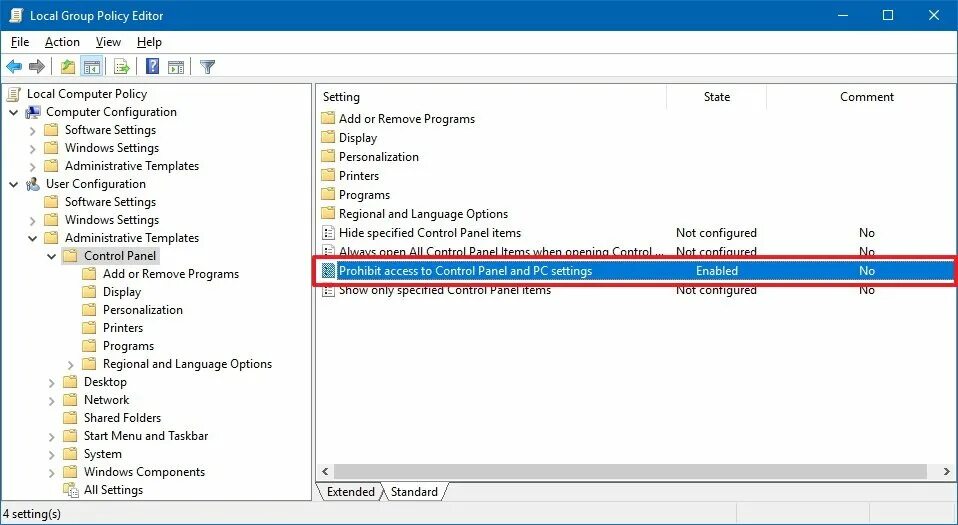
Task: Click the User Configuration person icon
Action: (x=33, y=184)
